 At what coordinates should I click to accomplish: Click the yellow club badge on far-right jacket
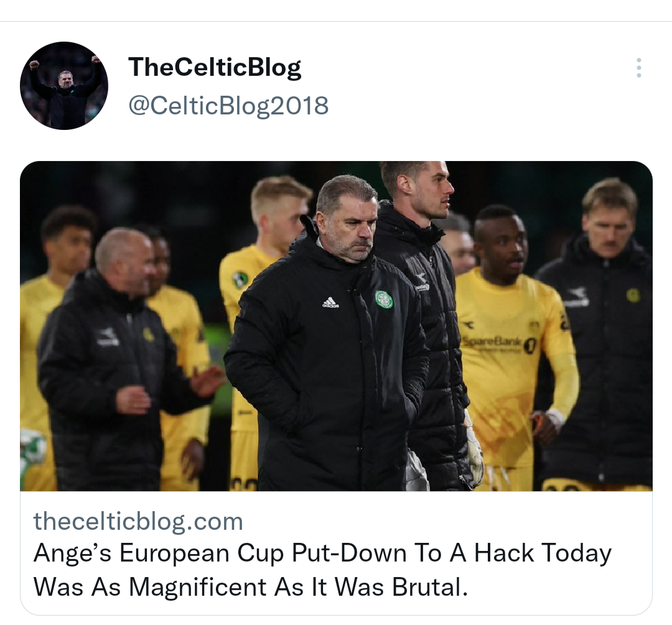[x=633, y=295]
